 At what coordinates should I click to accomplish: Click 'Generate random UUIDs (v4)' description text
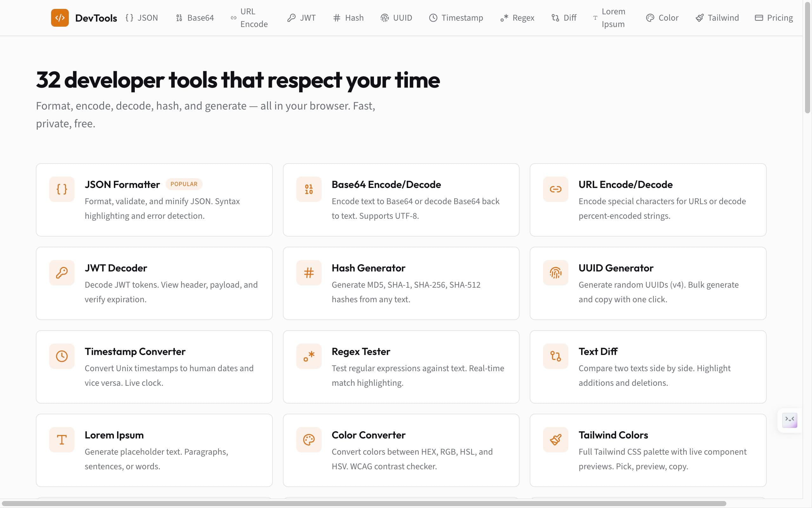(x=658, y=292)
